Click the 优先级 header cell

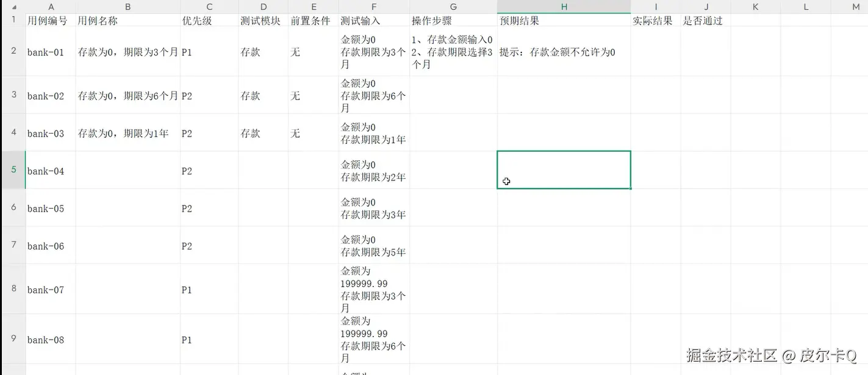209,20
